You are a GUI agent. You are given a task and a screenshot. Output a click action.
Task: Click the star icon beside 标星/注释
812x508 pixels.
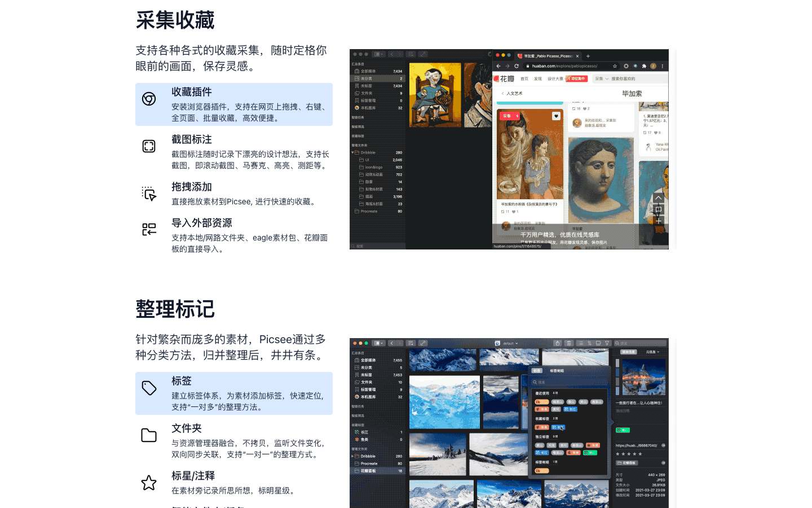[x=149, y=483]
